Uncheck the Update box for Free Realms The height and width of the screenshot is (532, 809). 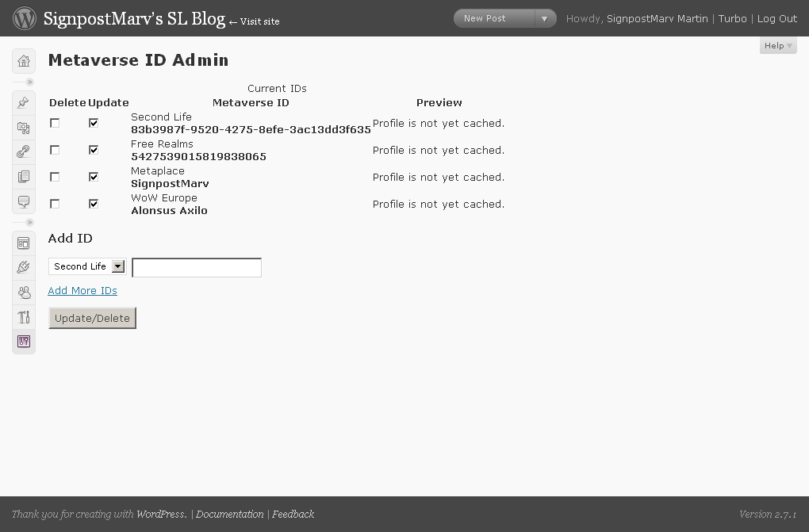[x=94, y=150]
